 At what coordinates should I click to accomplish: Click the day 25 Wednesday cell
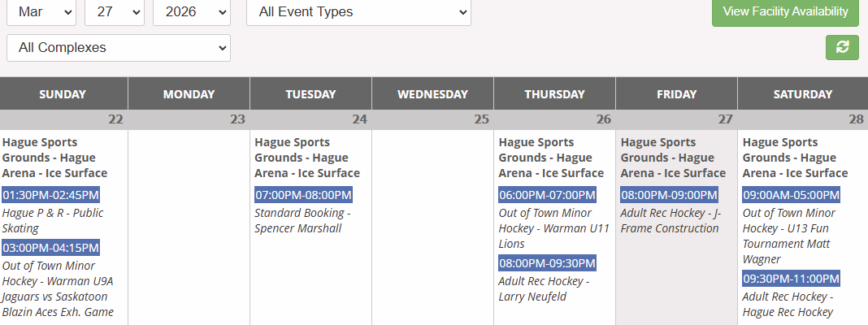pos(432,227)
